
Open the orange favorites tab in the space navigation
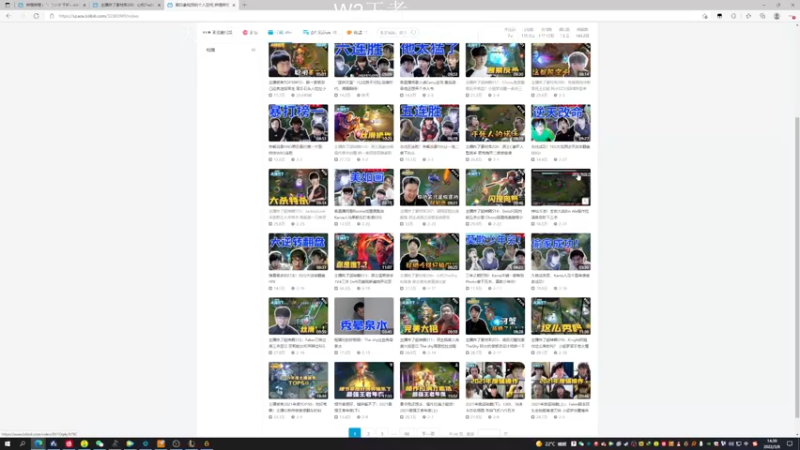click(357, 32)
